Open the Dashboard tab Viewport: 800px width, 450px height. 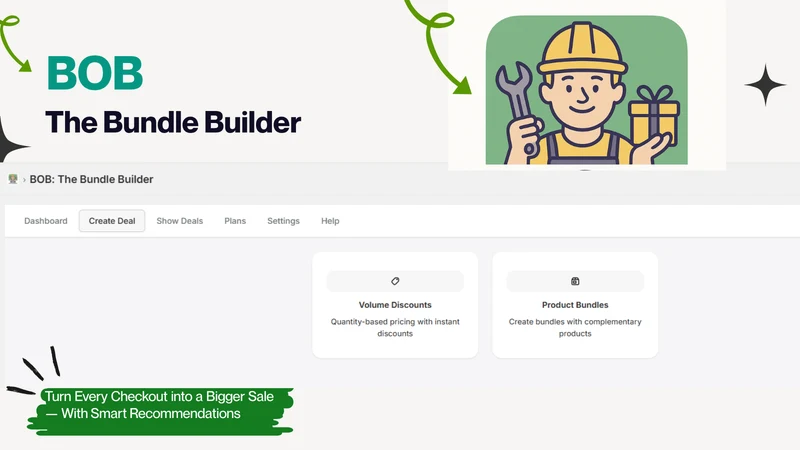pyautogui.click(x=46, y=221)
